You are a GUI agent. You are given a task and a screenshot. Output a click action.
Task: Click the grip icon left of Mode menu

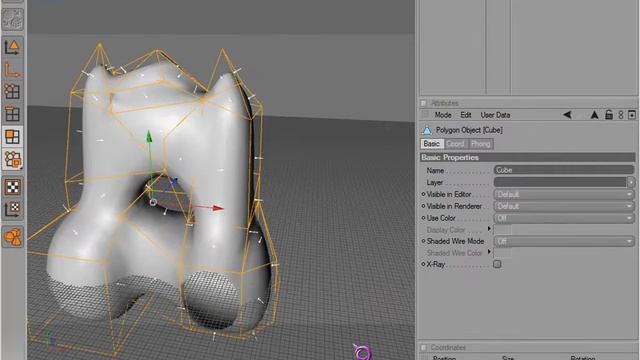[x=425, y=115]
